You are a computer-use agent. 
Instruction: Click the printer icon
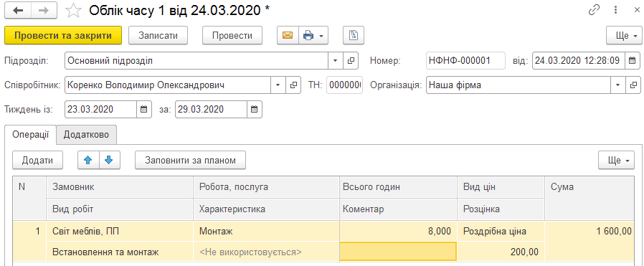tap(308, 36)
